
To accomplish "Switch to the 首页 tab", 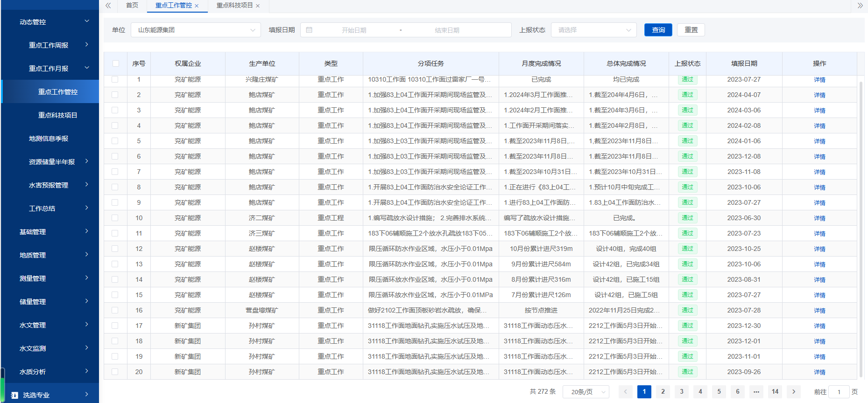I will click(x=132, y=6).
